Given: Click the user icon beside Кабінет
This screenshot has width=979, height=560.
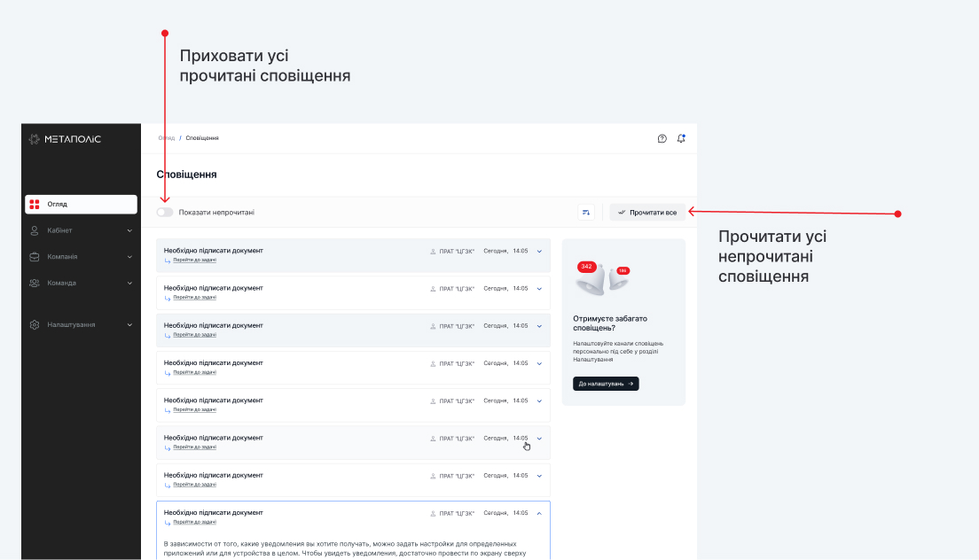Looking at the screenshot, I should pos(35,230).
